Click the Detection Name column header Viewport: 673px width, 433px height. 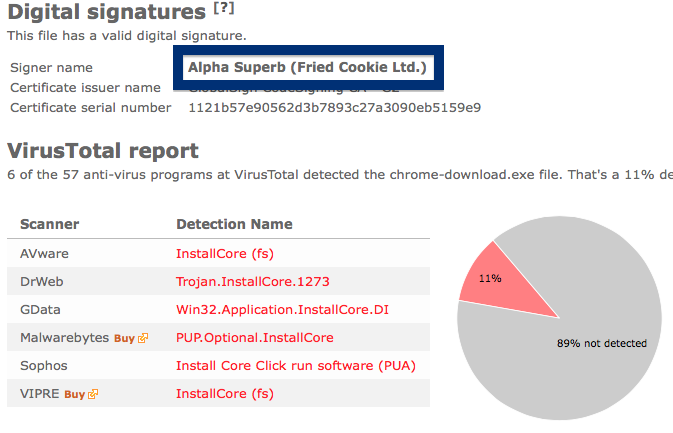click(x=234, y=224)
